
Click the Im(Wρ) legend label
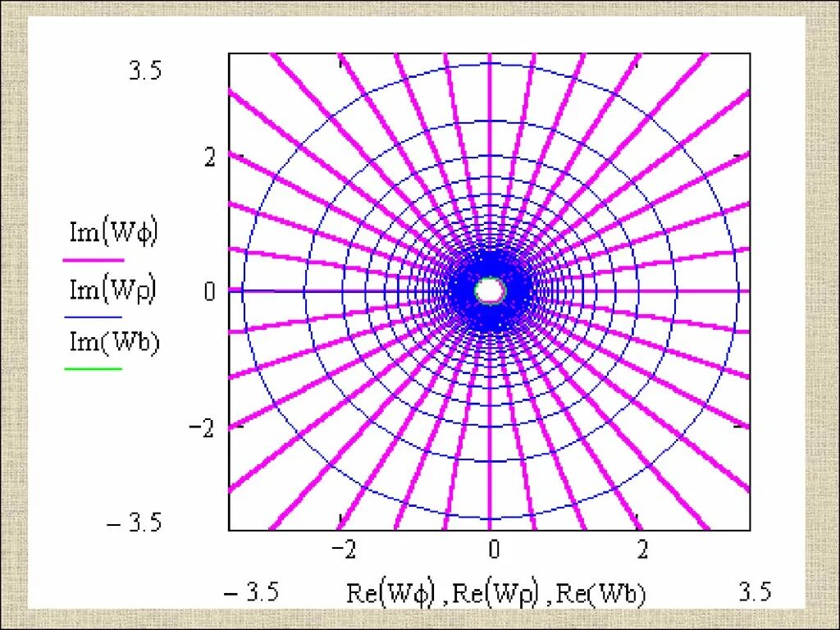[113, 291]
